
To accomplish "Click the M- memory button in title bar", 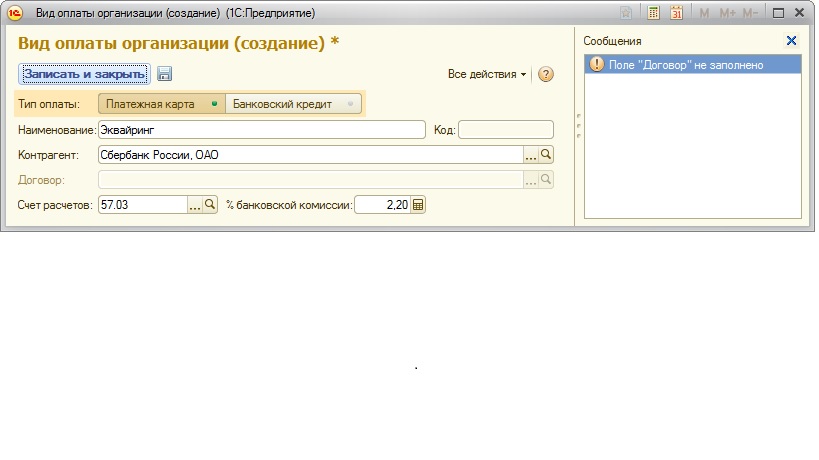I will click(x=750, y=13).
